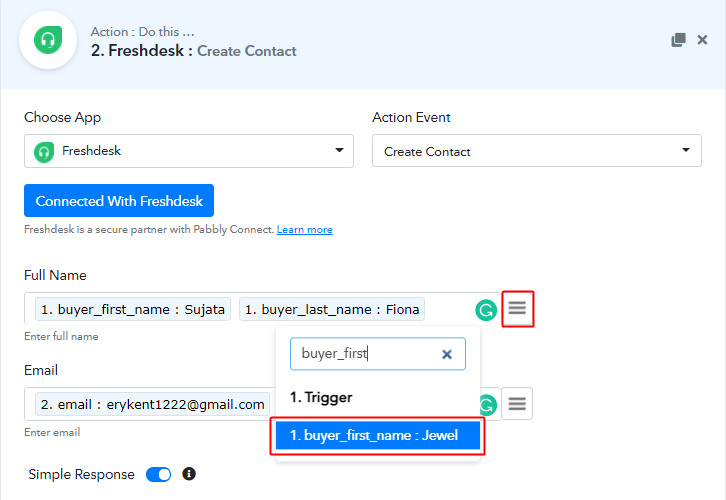
Task: Select the buyer_first_name : Jewel option
Action: coord(378,435)
